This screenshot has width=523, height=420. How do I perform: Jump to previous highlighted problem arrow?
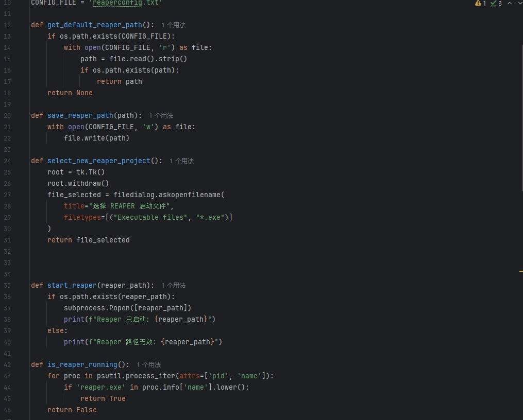(510, 3)
